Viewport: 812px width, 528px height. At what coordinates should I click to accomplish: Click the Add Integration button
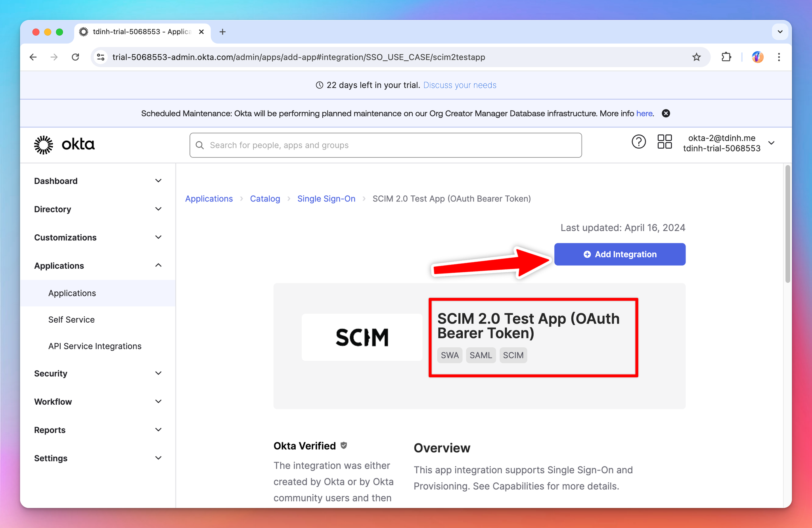pyautogui.click(x=620, y=254)
